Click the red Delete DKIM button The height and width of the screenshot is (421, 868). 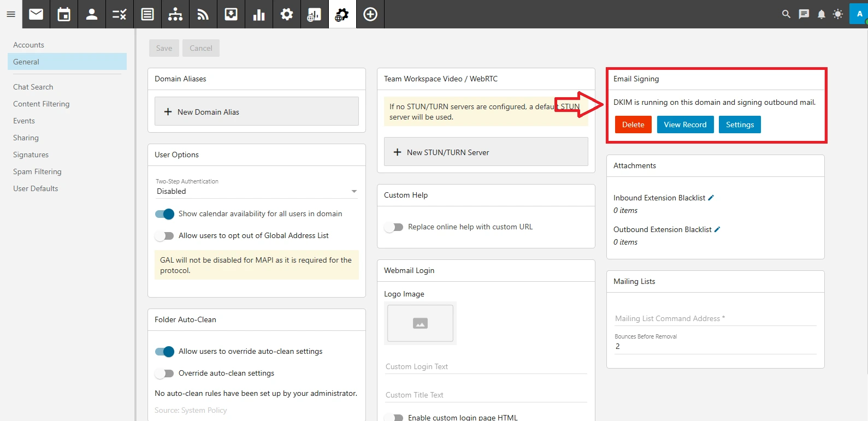(633, 124)
